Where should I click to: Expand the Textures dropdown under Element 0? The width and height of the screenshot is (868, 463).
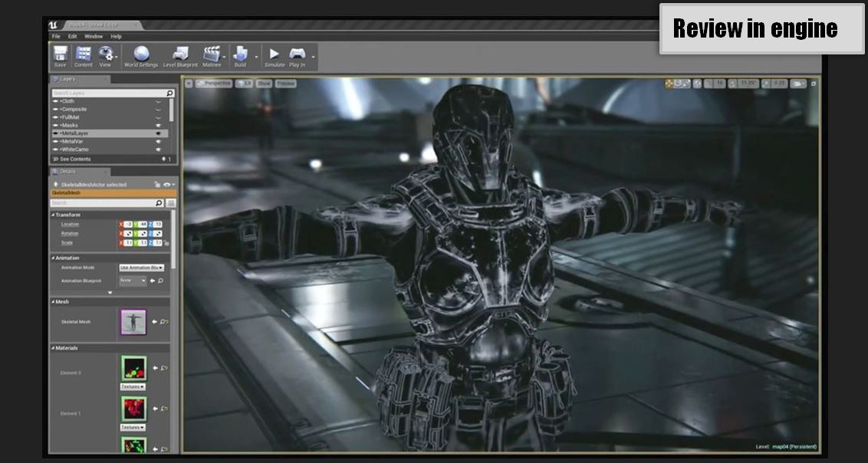[133, 387]
